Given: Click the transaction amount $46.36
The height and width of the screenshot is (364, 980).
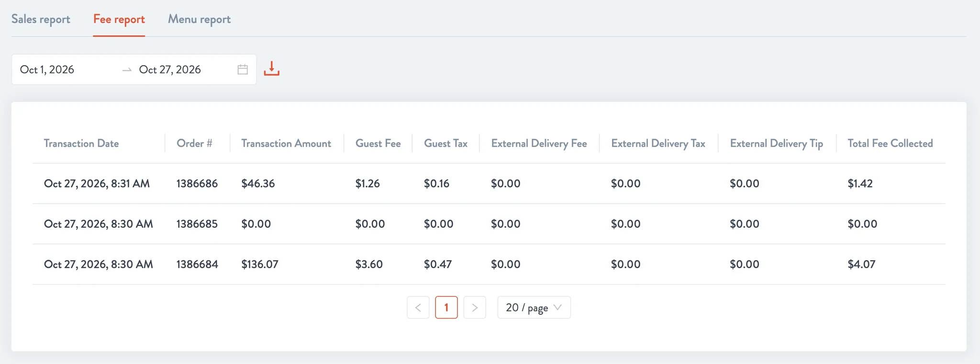Looking at the screenshot, I should 258,183.
